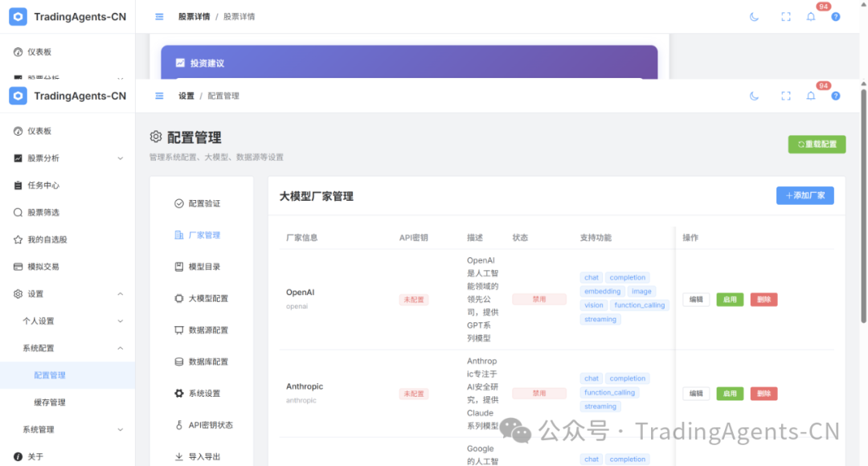Switch to 大模型配置 tab

[208, 298]
